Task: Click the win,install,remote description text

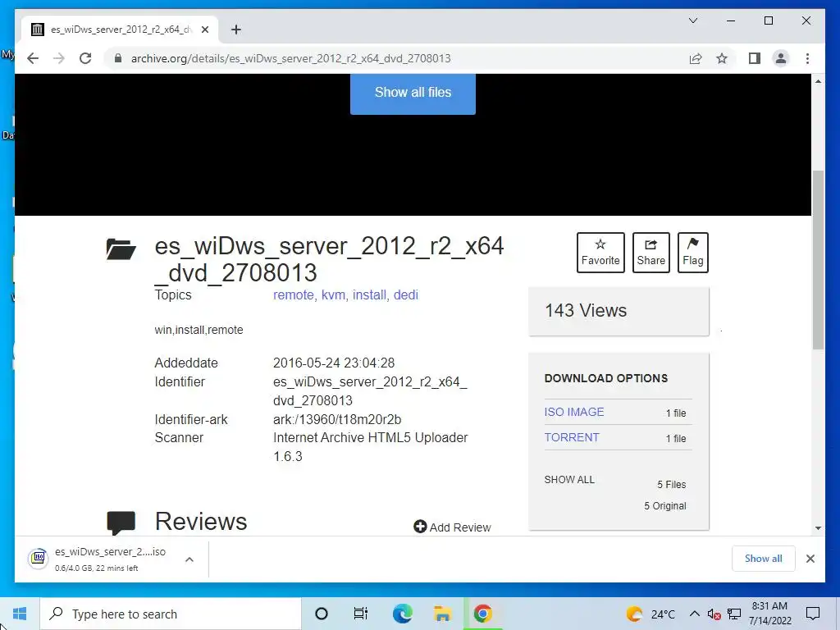Action: click(199, 330)
